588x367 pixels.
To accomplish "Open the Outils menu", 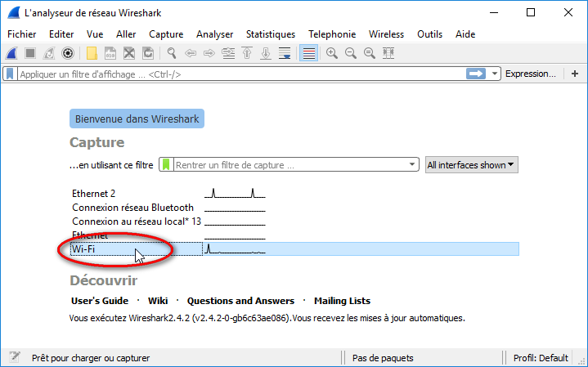I will point(429,34).
